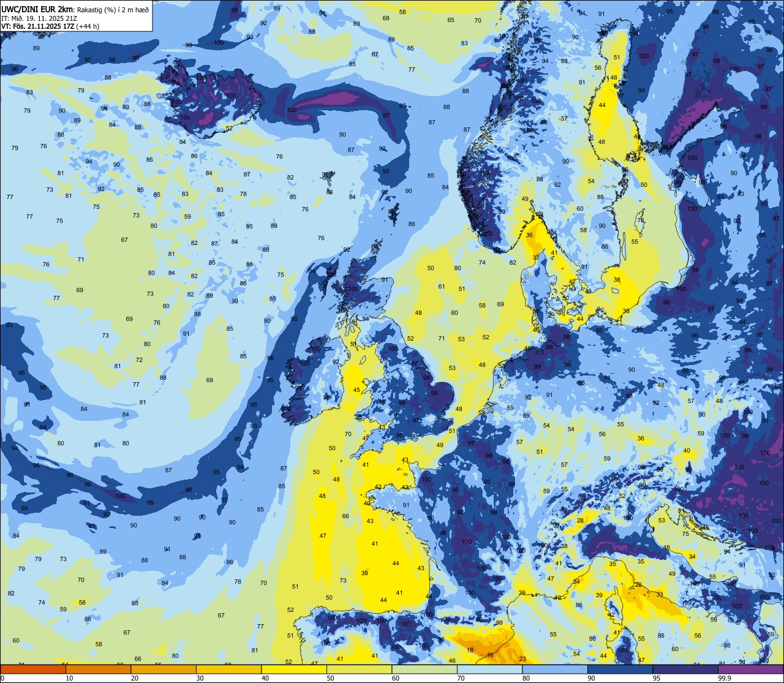This screenshot has width=784, height=683.
Task: Click the humidity value "18" on the map
Action: pyautogui.click(x=470, y=650)
